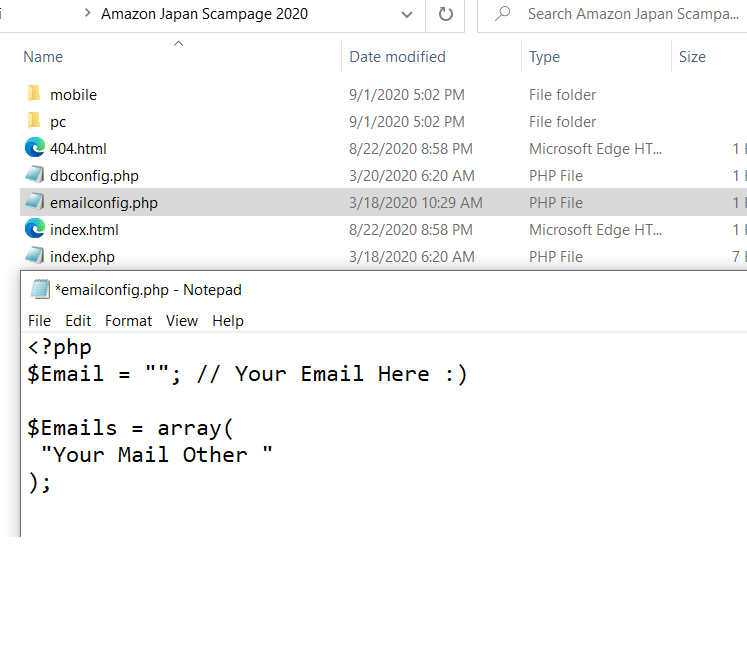Click the index.php file icon
The width and height of the screenshot is (747, 669).
point(35,255)
